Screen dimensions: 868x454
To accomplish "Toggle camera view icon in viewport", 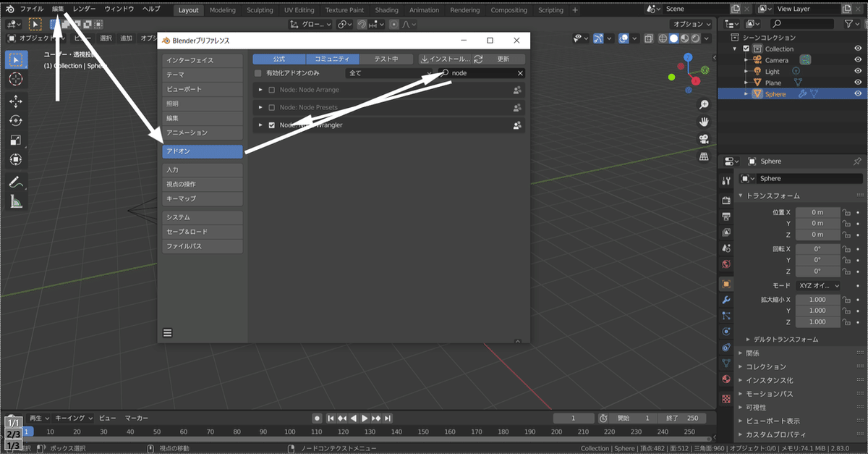I will [704, 139].
